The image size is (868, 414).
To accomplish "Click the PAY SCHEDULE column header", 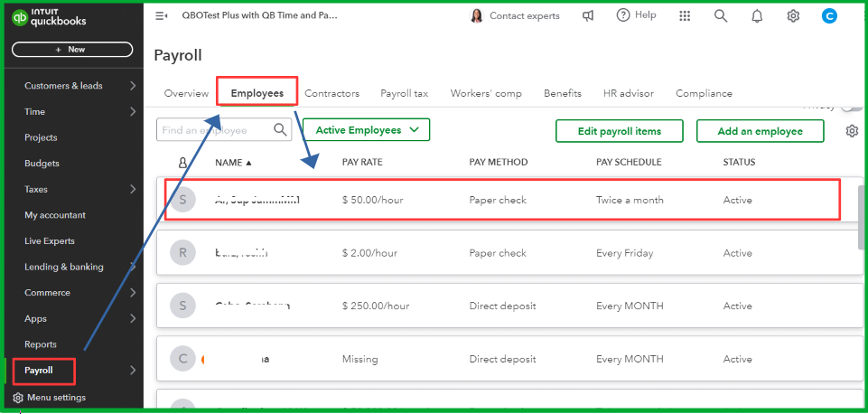I will 629,163.
